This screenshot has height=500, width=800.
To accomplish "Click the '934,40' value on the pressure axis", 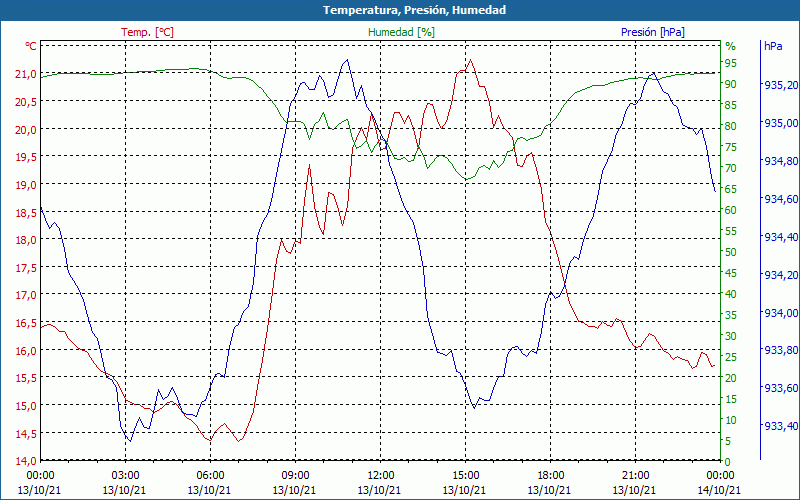I will coord(781,237).
